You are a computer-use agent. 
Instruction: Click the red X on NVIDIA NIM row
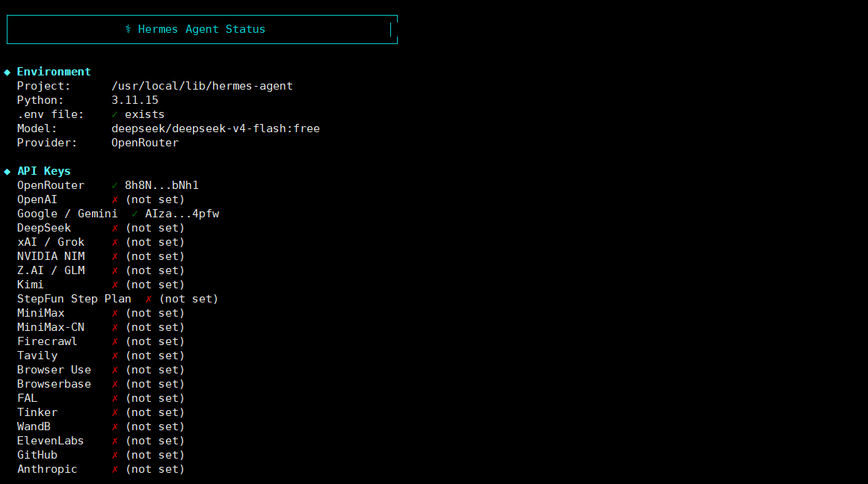pos(115,257)
